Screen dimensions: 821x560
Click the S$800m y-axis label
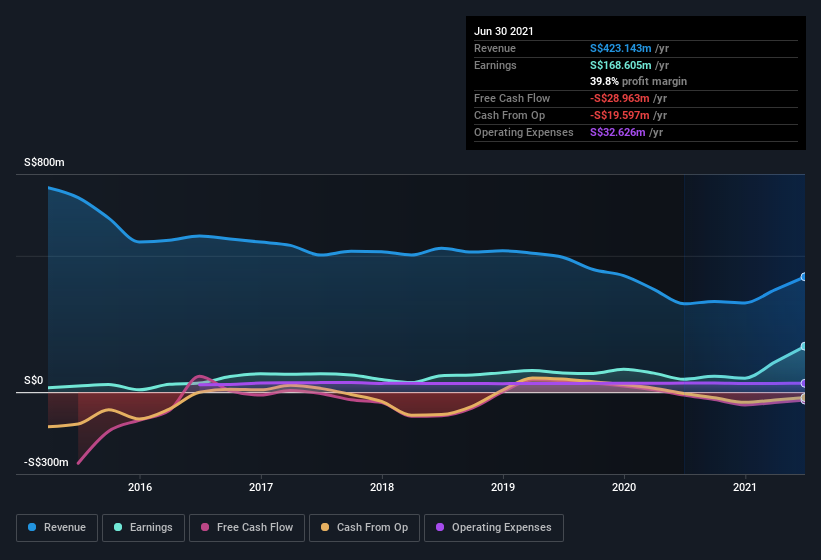(x=44, y=162)
